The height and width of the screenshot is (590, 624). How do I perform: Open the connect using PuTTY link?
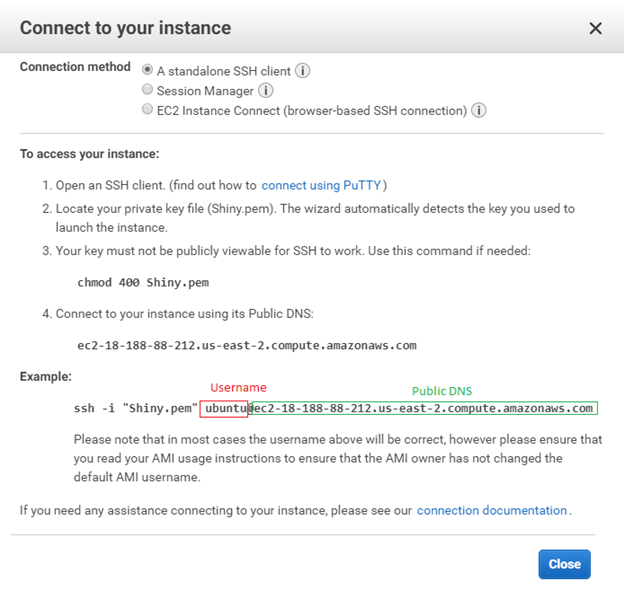tap(321, 185)
